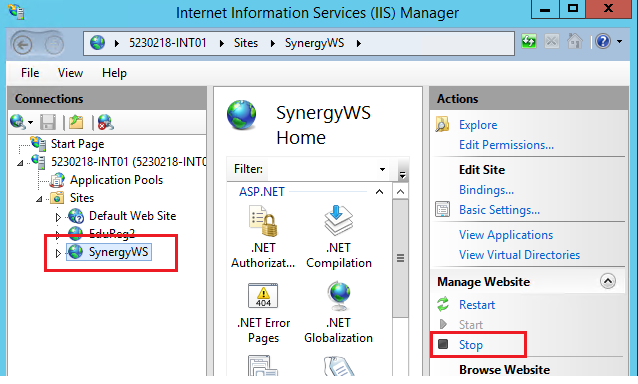Viewport: 638px width, 384px height.
Task: Click the filter toolbar options chevron
Action: 402,174
